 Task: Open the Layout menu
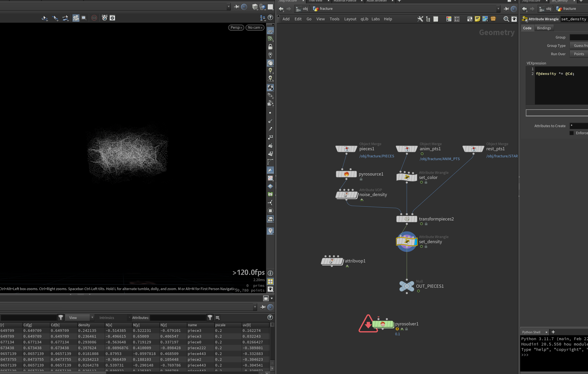pyautogui.click(x=350, y=19)
